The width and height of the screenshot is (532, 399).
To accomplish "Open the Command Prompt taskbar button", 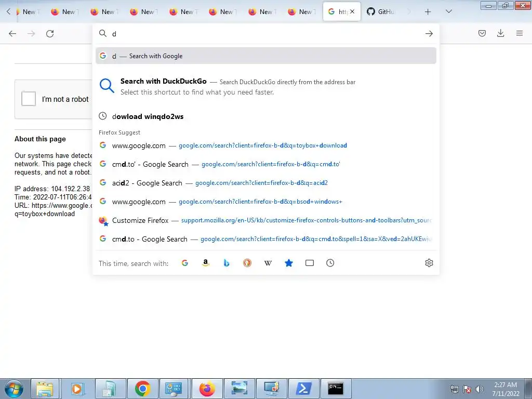I will coord(336,389).
